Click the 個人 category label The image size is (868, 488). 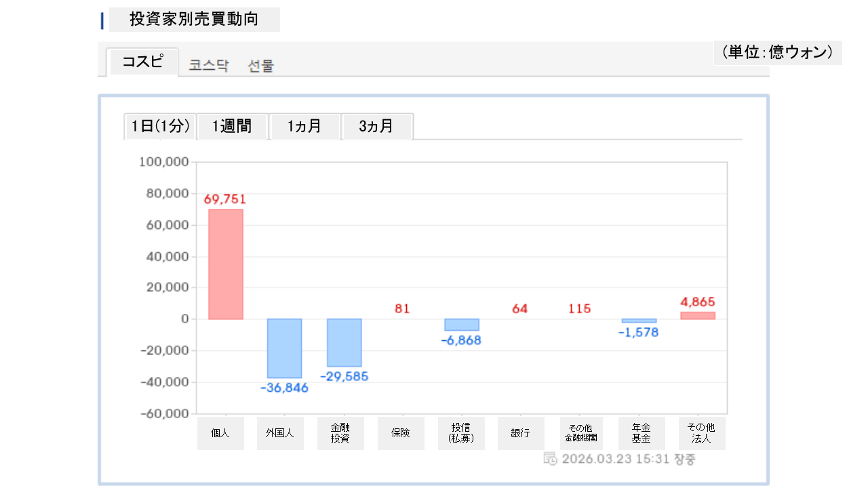click(220, 433)
